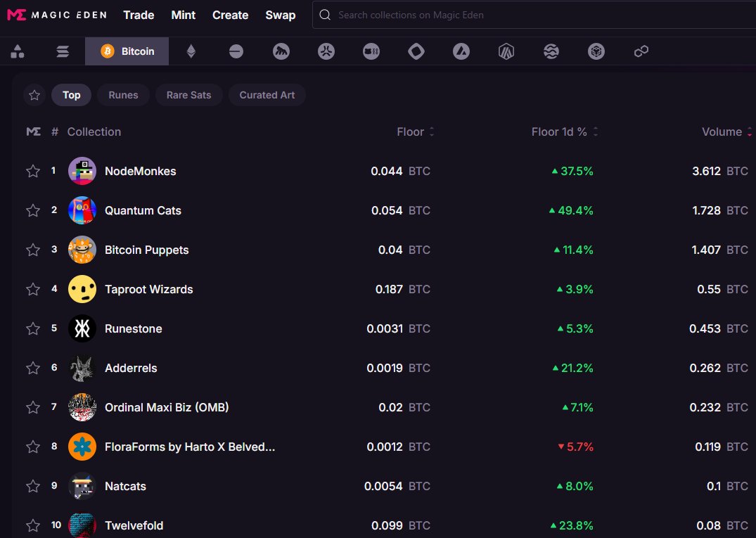The image size is (756, 538).
Task: Switch to the Curated Art tab
Action: (267, 95)
